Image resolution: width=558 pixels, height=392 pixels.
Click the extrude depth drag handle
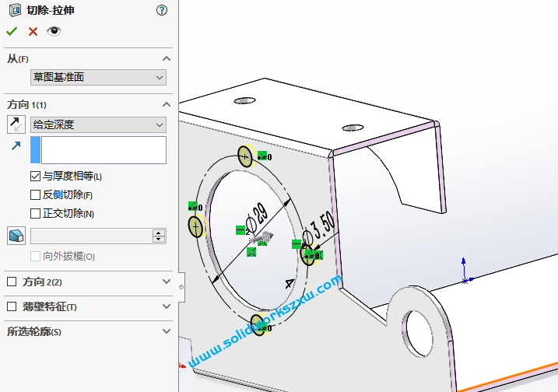pos(262,238)
